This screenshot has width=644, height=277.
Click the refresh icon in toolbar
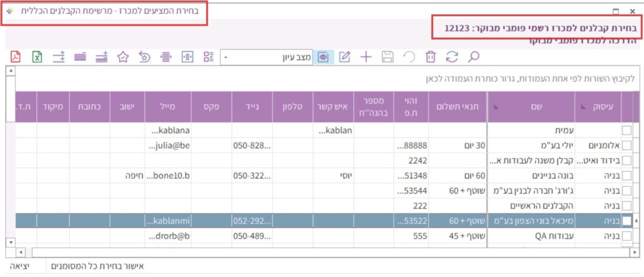[452, 57]
